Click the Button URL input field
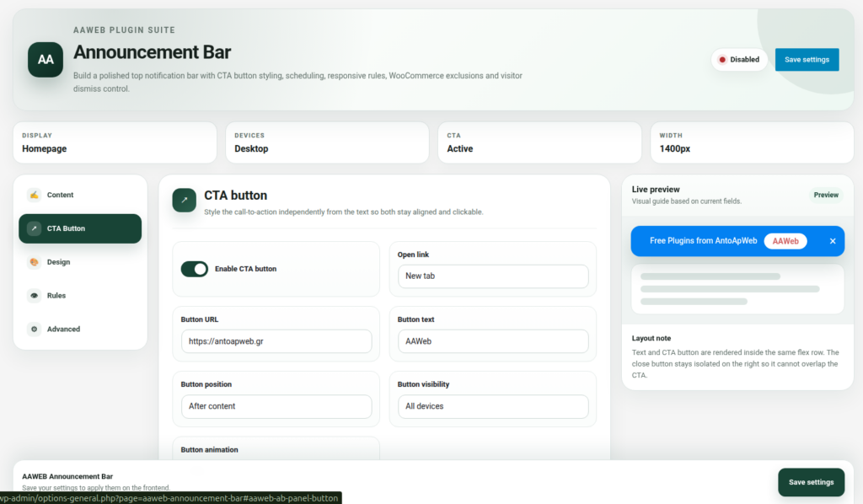The height and width of the screenshot is (504, 863). (x=276, y=341)
